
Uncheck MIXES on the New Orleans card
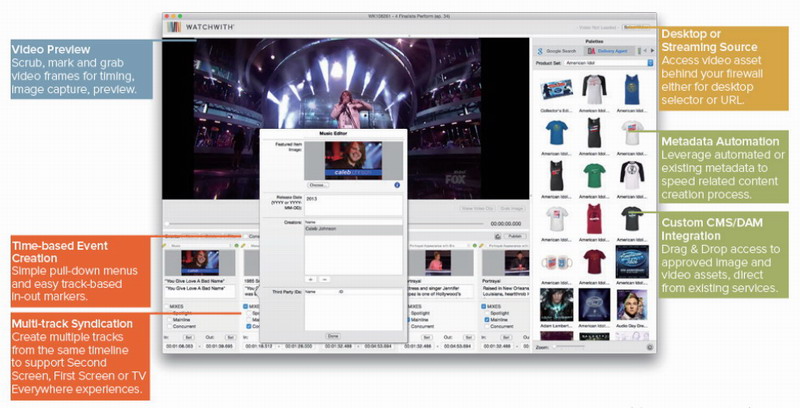tap(484, 307)
